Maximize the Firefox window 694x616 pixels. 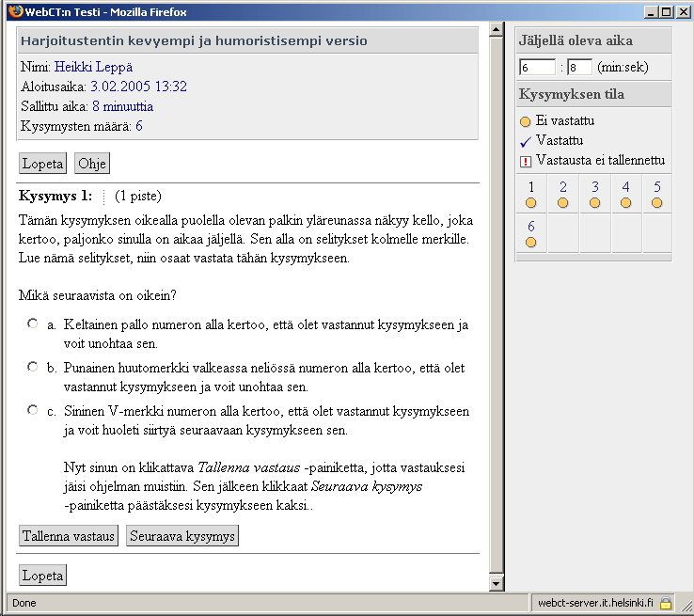[666, 12]
